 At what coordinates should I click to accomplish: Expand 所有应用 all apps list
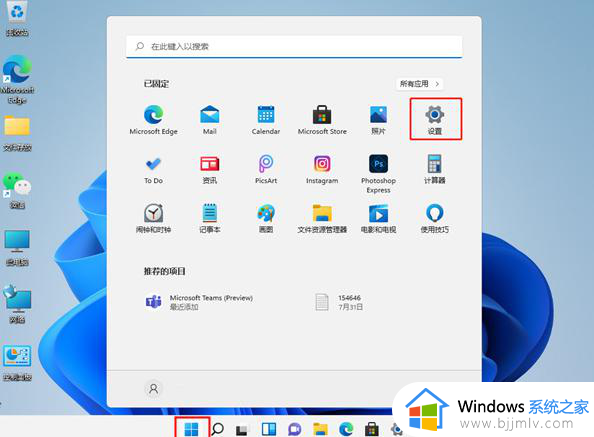point(419,84)
